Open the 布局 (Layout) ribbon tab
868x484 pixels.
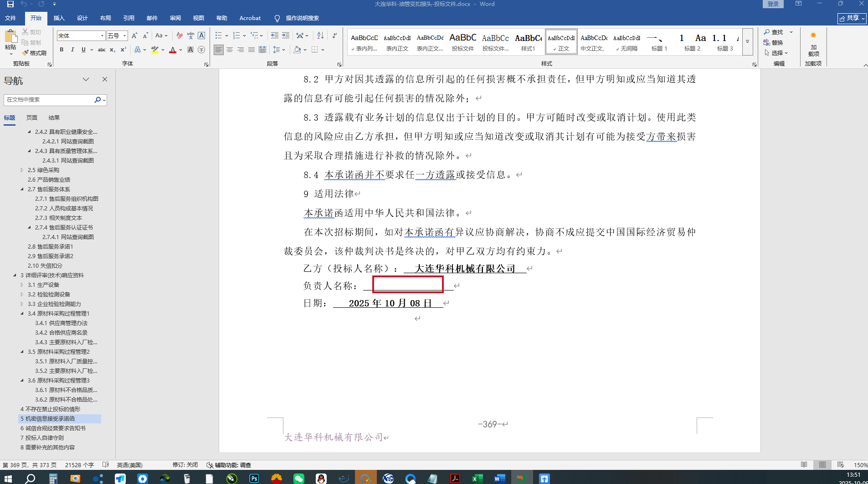pyautogui.click(x=106, y=18)
